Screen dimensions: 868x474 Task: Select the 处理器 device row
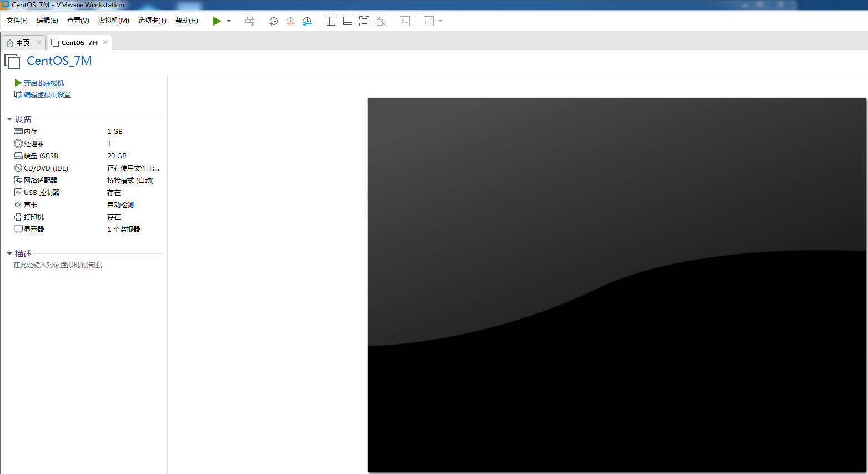coord(87,144)
